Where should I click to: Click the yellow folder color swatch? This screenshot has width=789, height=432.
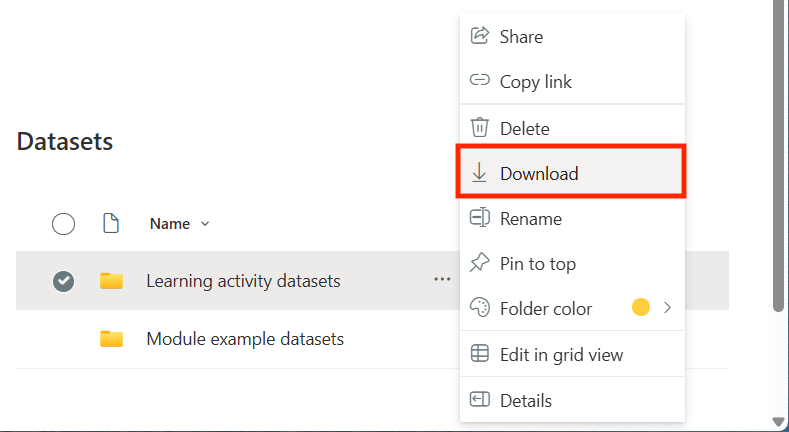point(641,308)
